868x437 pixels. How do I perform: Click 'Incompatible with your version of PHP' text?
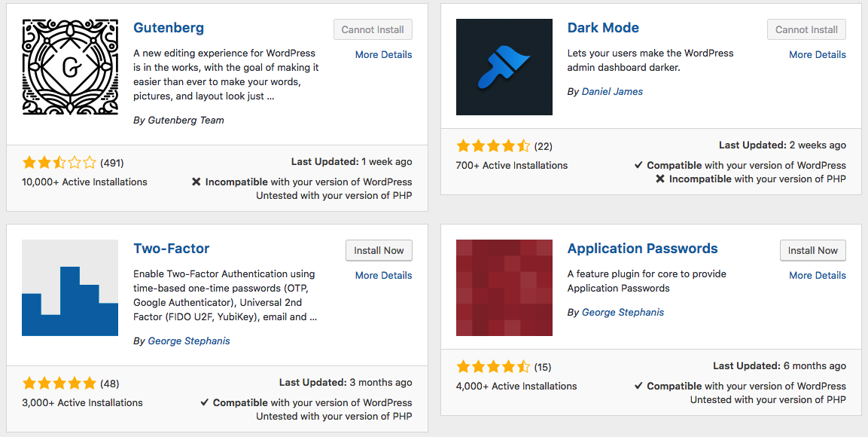click(757, 179)
